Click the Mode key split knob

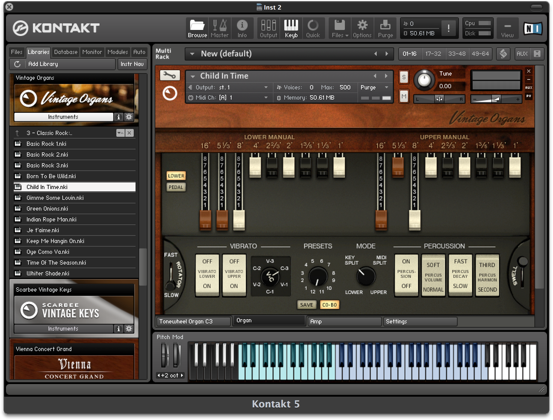366,276
